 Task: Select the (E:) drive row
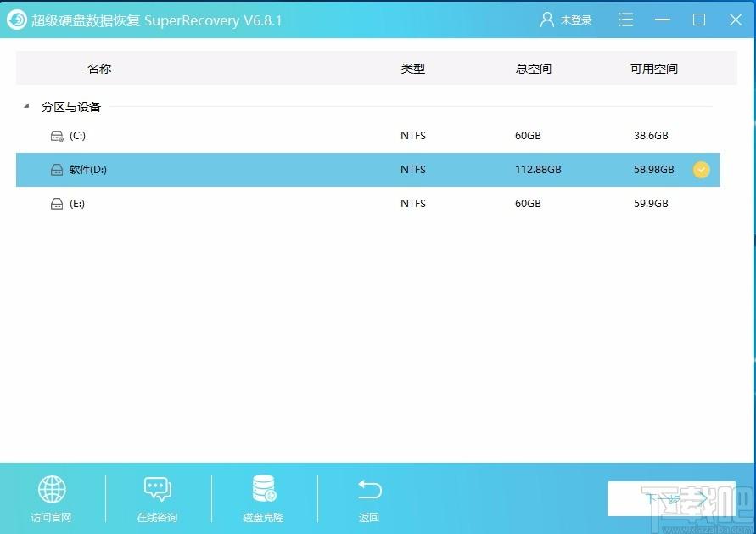click(x=368, y=204)
